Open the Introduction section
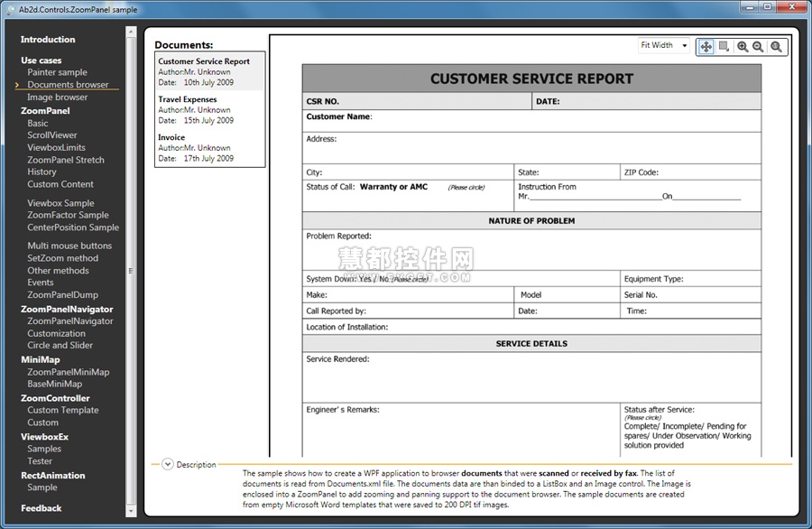 coord(48,40)
